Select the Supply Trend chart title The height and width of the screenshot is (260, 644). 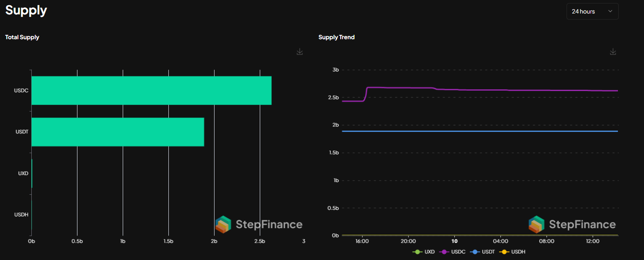336,37
